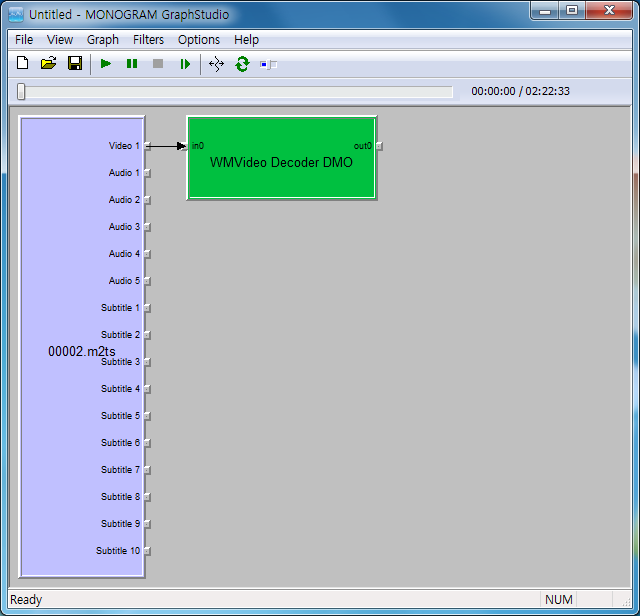Close the GraphStudio window
This screenshot has height=616, width=640.
610,11
